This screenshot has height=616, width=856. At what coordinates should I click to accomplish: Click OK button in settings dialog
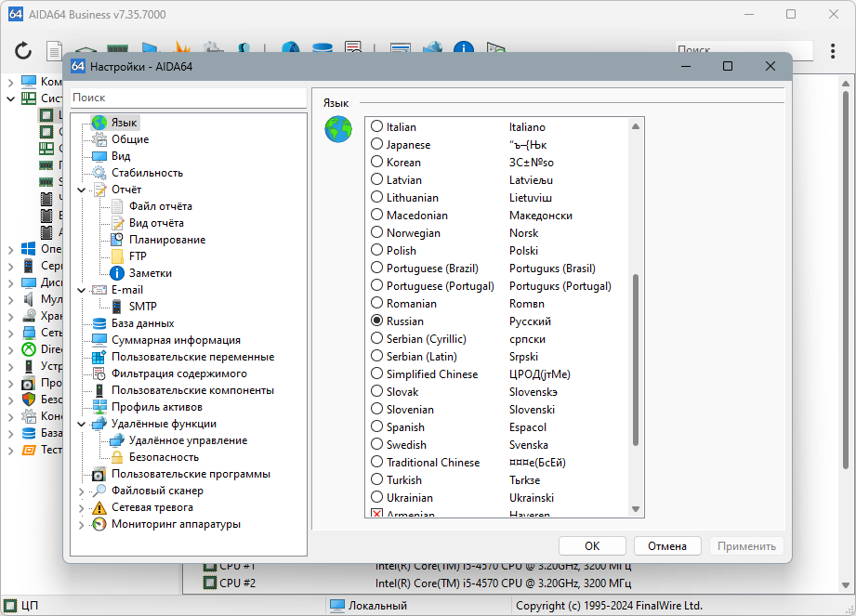coord(592,546)
